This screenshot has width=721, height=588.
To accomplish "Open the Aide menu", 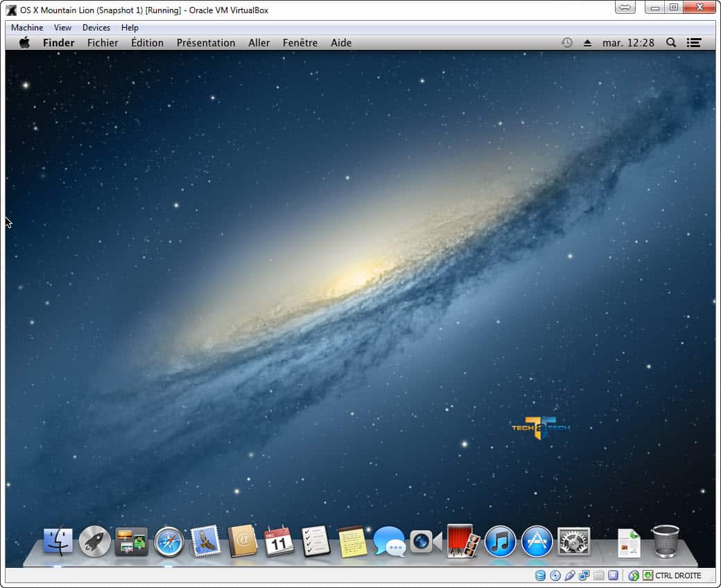I will (340, 43).
